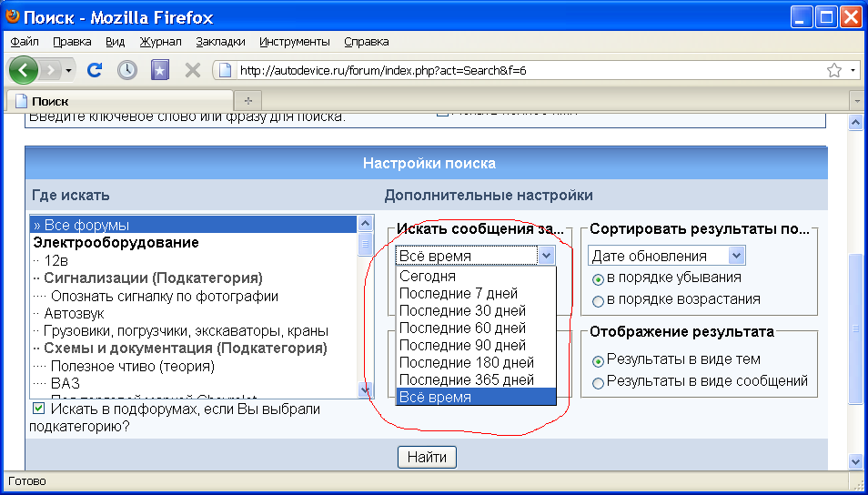Open the Справка menu
The width and height of the screenshot is (868, 495).
point(367,42)
